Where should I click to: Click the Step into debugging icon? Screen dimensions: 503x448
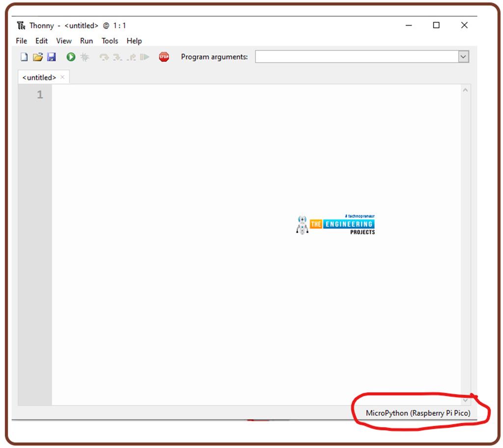117,57
